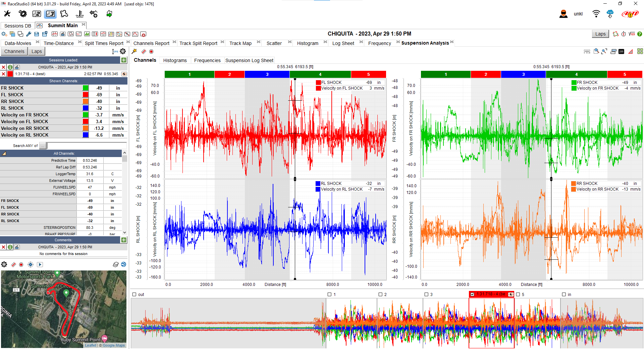This screenshot has width=644, height=349.
Task: Open the map layers stack icon
Action: [x=116, y=264]
